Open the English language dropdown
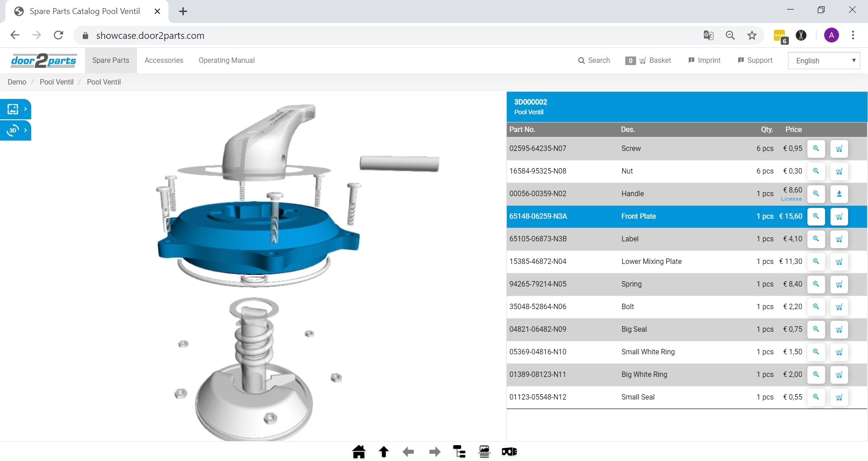Image resolution: width=868 pixels, height=461 pixels. point(824,61)
